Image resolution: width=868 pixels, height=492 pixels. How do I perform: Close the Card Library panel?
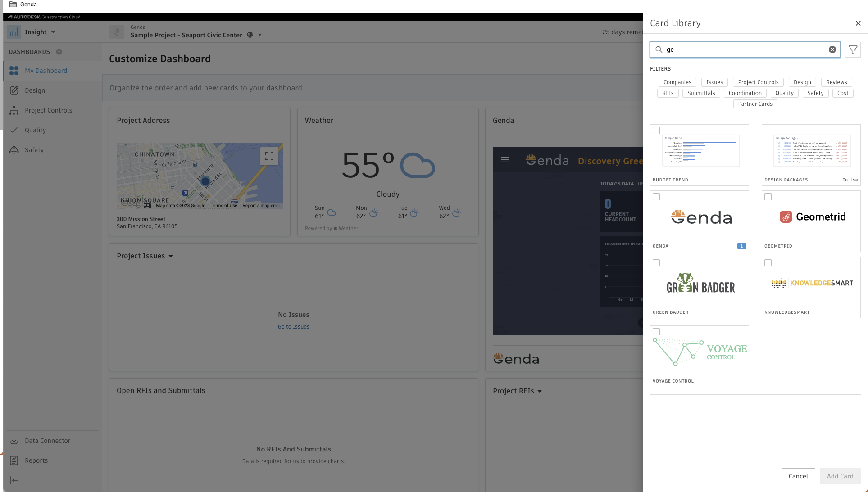click(858, 23)
